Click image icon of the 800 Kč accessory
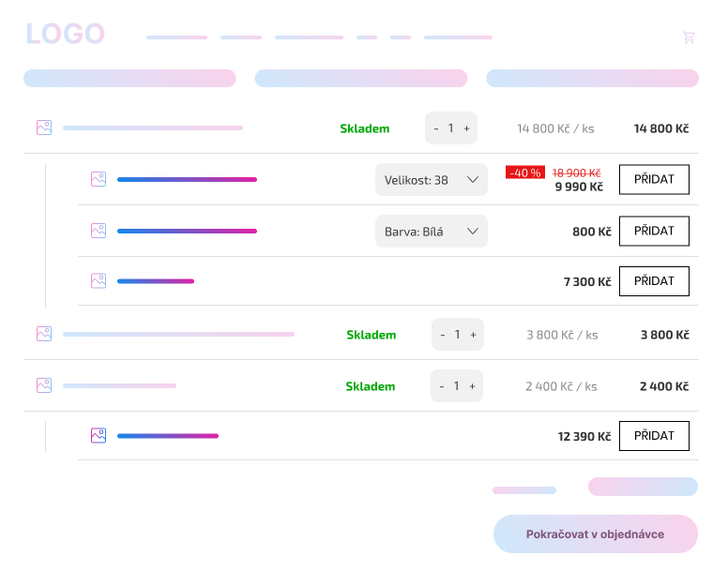Viewport: 728px width, 571px height. click(x=99, y=231)
